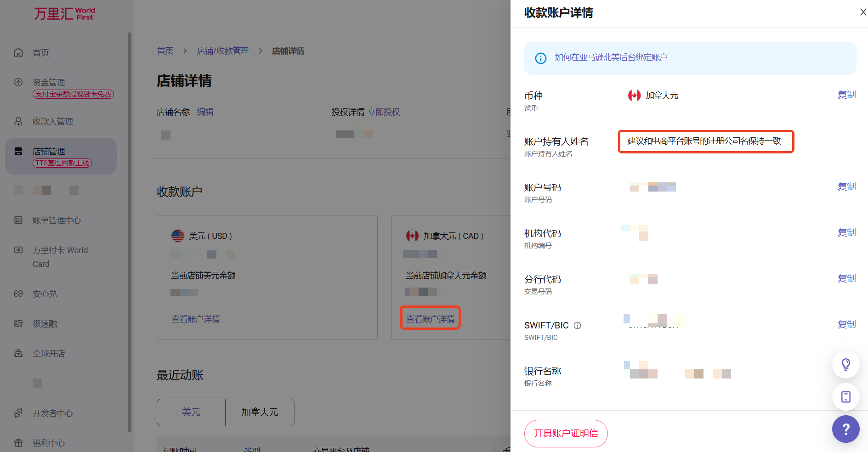Viewport: 868px width, 452px height.
Task: Click the 建议和电商平台账号的注册公司名保持一致 text
Action: [x=704, y=141]
